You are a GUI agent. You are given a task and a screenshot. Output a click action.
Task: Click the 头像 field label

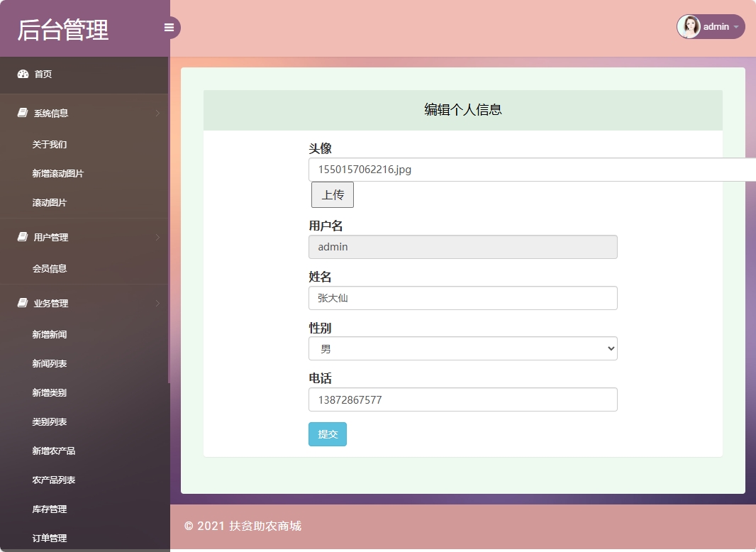(320, 148)
